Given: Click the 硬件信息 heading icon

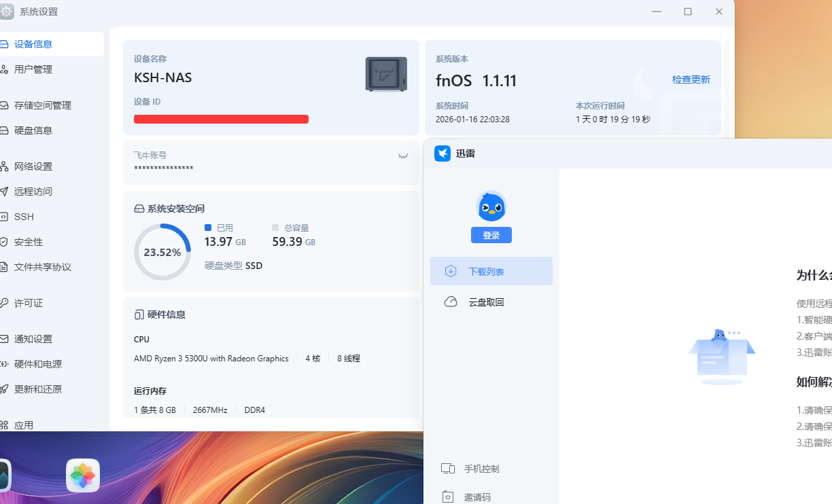Looking at the screenshot, I should click(x=139, y=314).
